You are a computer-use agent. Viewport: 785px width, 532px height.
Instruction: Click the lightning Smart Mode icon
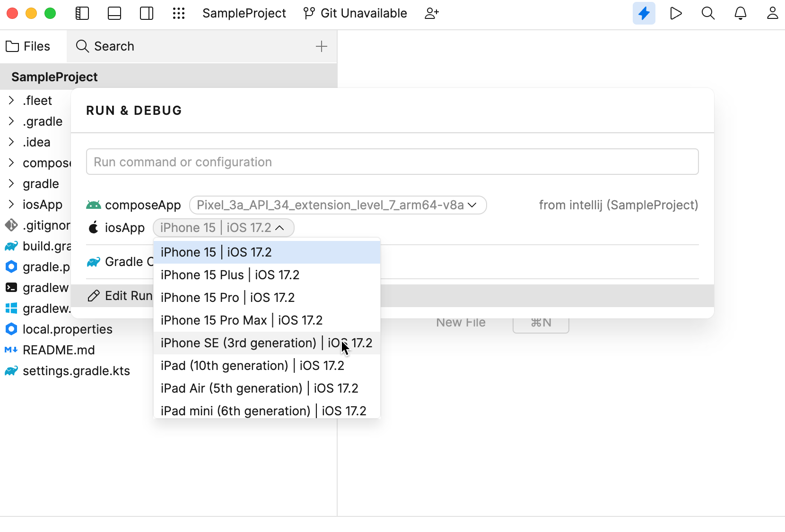pos(644,13)
